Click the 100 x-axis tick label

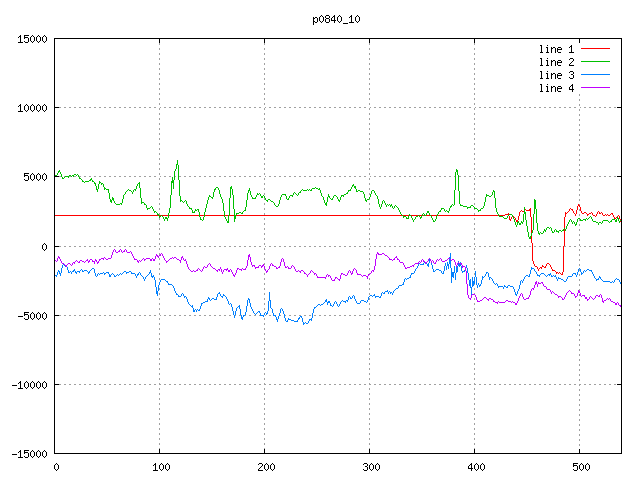tap(160, 467)
